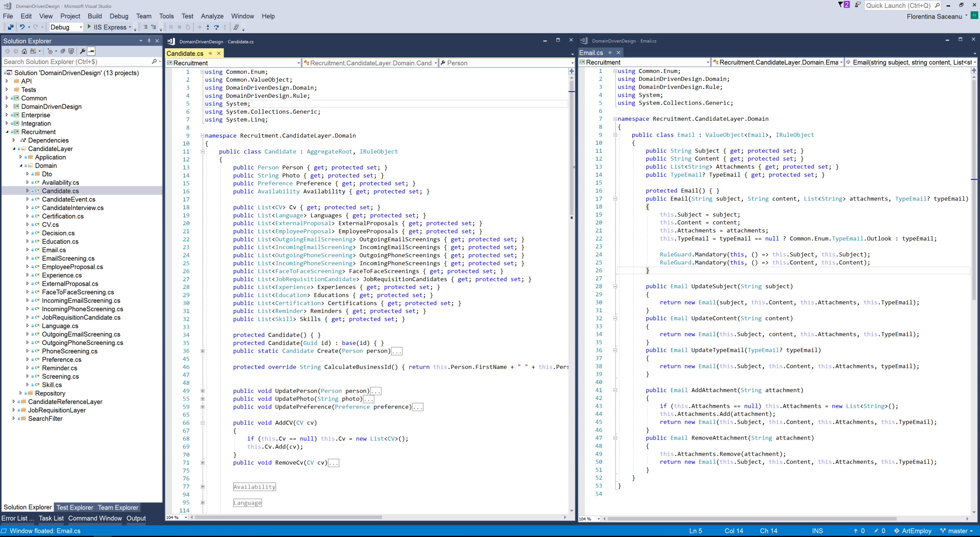Collapse the Recruitment project node
This screenshot has width=980, height=537.
click(7, 132)
